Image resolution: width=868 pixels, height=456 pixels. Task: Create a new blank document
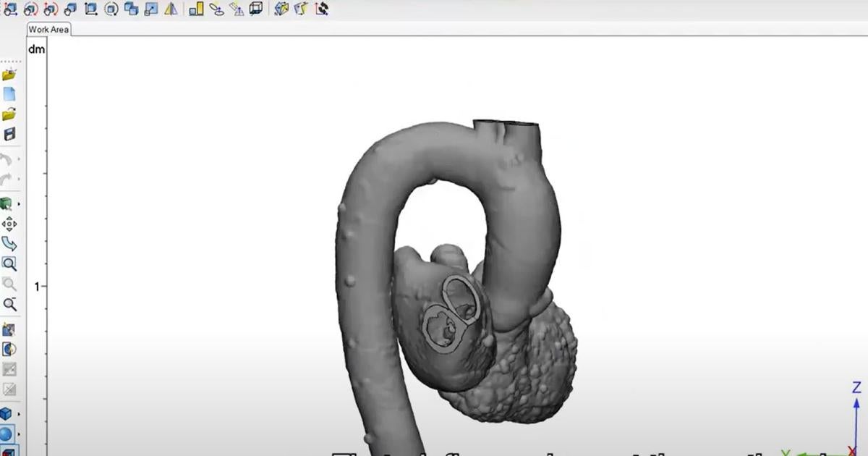[9, 94]
